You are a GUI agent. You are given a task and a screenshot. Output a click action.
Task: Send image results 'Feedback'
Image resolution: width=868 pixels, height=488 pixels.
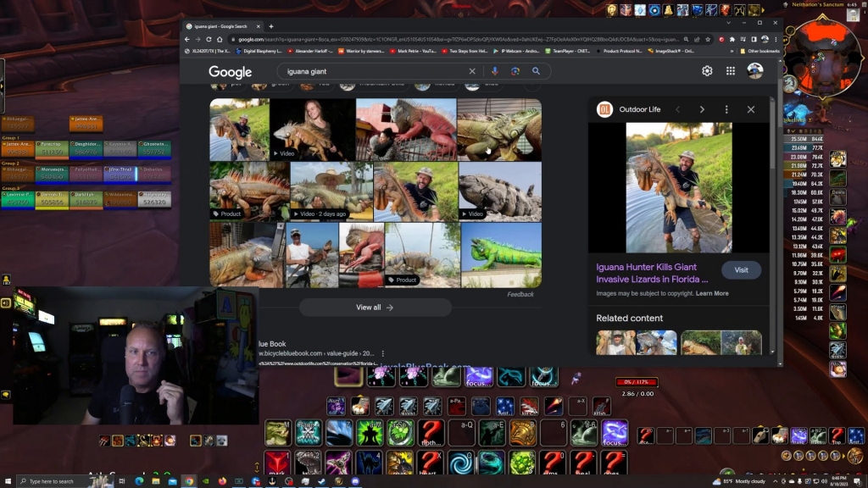520,294
